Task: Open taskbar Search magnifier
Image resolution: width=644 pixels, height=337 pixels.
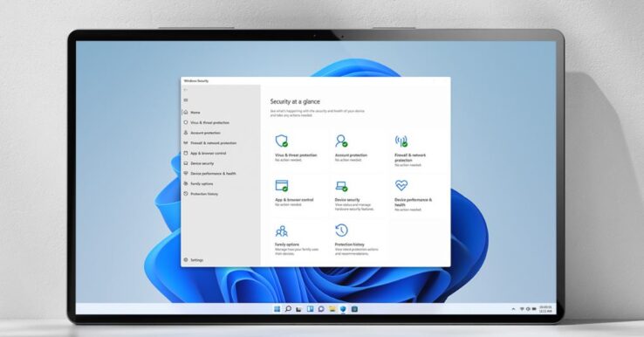Action: pos(288,309)
